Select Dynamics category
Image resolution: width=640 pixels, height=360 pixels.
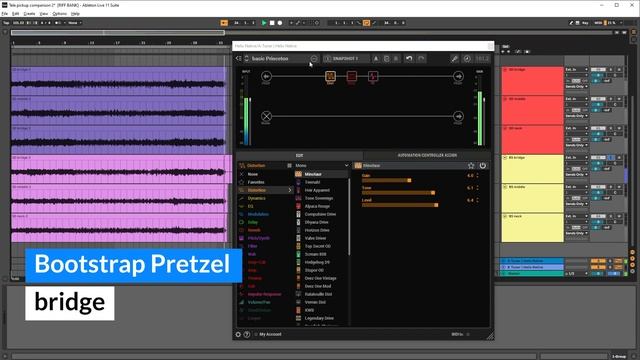(x=256, y=198)
